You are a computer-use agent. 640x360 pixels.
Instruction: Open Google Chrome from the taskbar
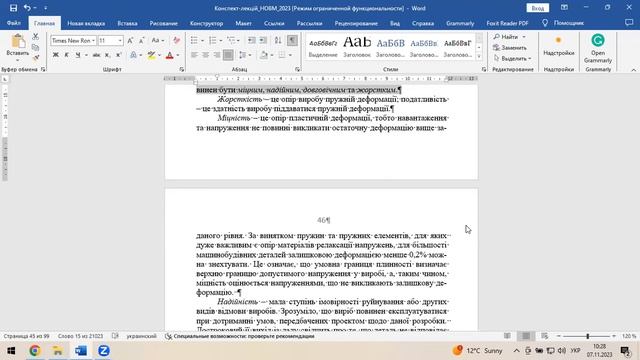[x=35, y=351]
